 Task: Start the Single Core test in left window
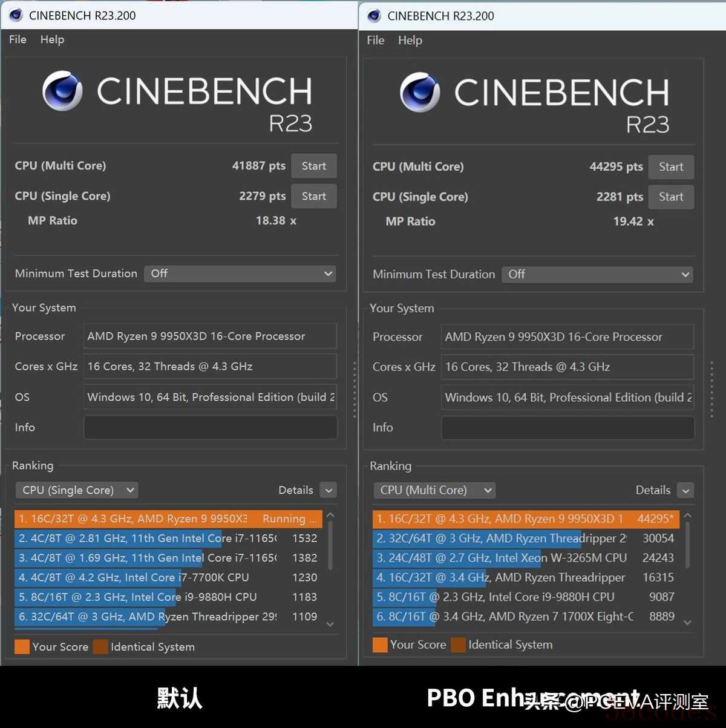(x=314, y=196)
